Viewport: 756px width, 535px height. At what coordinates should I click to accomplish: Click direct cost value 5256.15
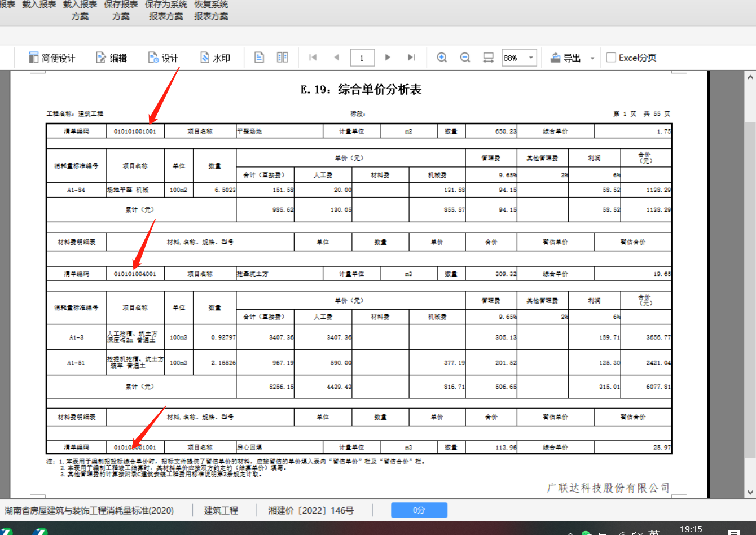coord(282,387)
